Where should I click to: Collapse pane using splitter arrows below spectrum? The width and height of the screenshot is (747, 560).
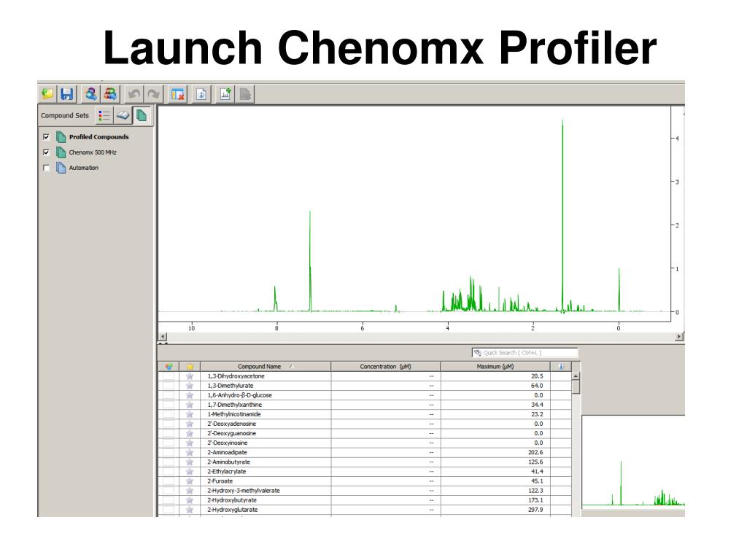click(163, 343)
